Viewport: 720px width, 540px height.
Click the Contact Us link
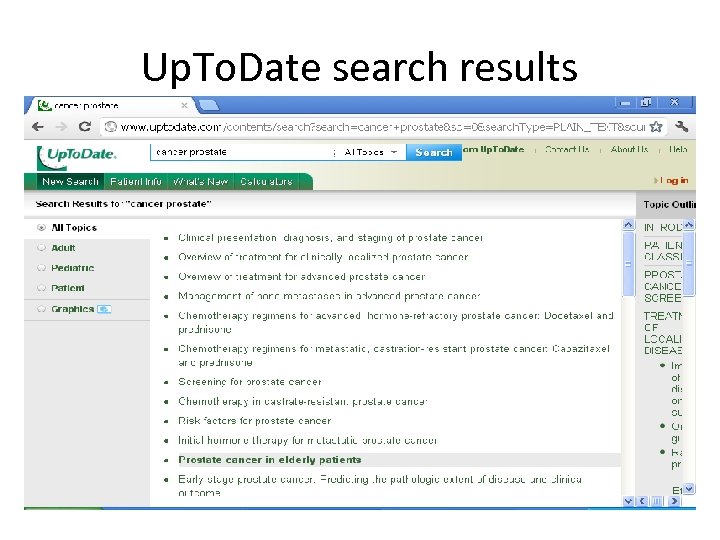567,149
